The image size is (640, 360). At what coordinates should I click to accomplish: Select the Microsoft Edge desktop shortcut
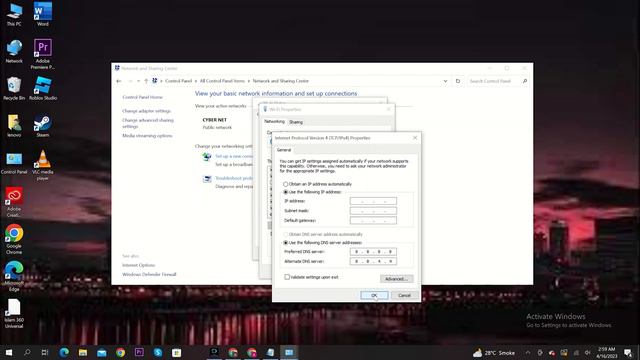click(14, 276)
